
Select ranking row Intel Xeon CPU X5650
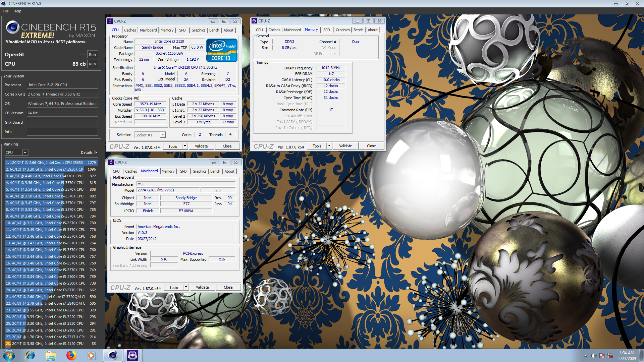coord(51,163)
